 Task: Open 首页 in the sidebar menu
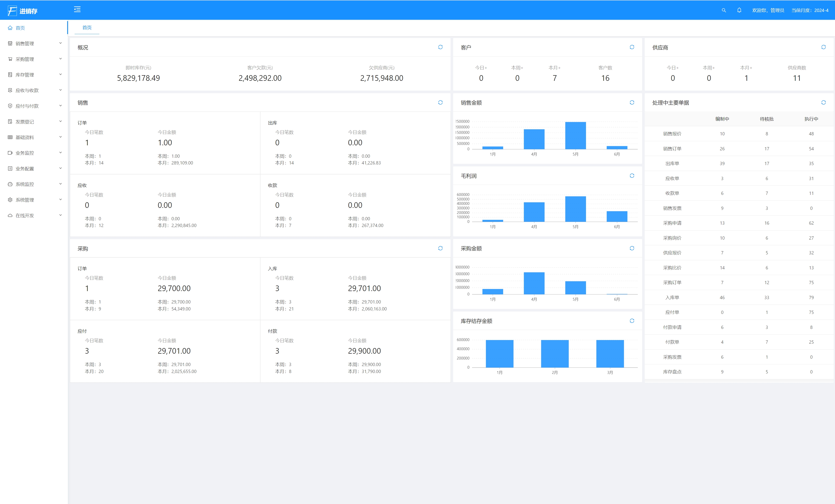34,28
